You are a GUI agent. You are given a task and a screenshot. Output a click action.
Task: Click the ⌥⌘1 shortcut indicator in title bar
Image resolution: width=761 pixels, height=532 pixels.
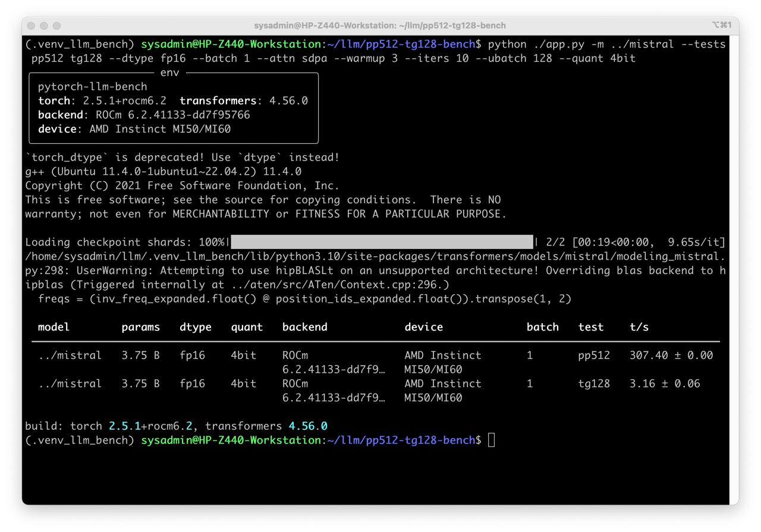[x=721, y=26]
